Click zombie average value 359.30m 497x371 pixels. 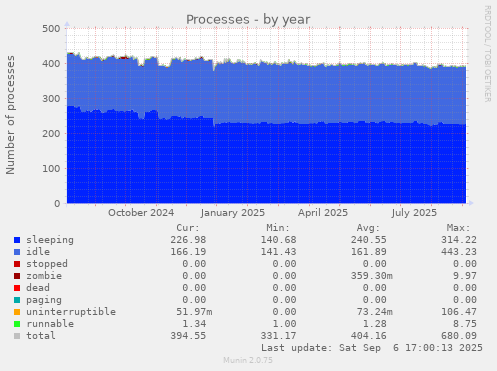[372, 276]
